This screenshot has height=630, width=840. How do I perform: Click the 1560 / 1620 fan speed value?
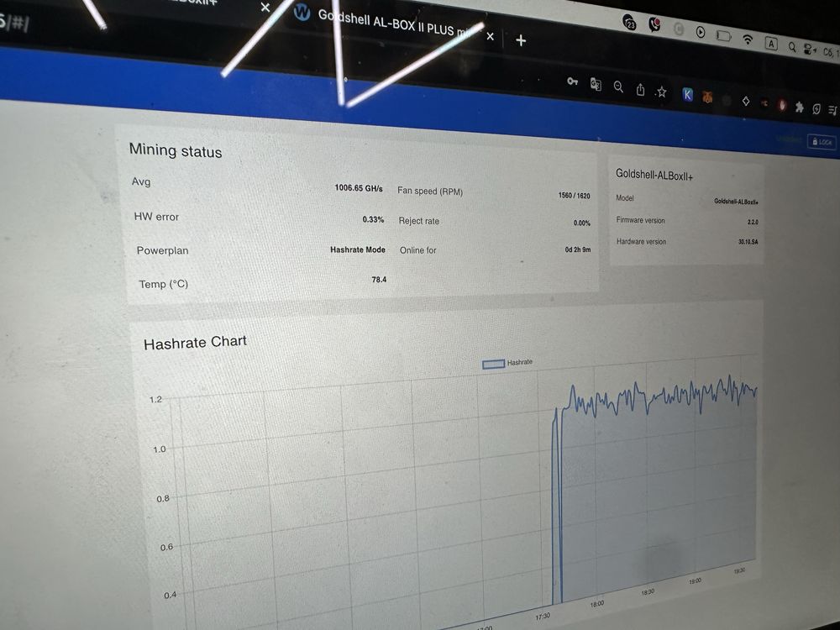click(574, 196)
